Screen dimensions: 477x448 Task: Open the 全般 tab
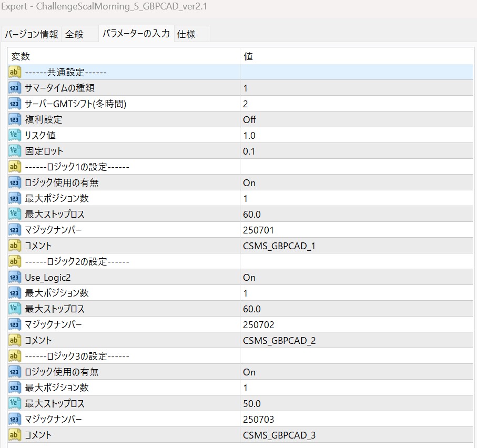pyautogui.click(x=74, y=34)
